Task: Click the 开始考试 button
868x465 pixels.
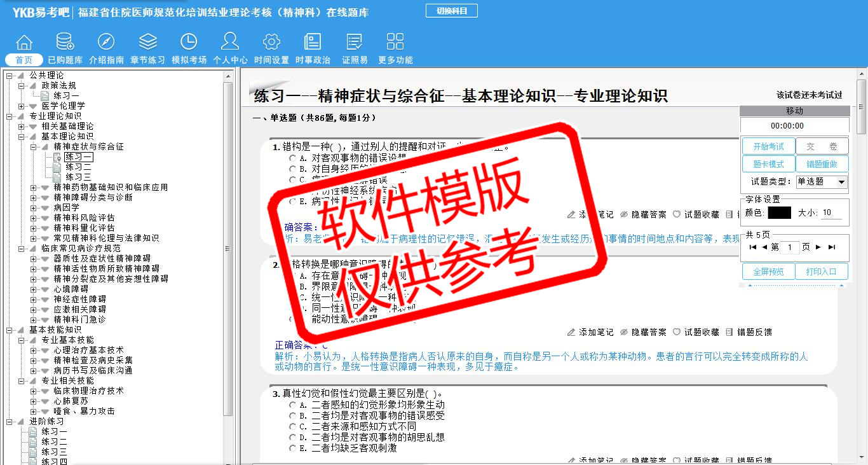Action: 768,146
